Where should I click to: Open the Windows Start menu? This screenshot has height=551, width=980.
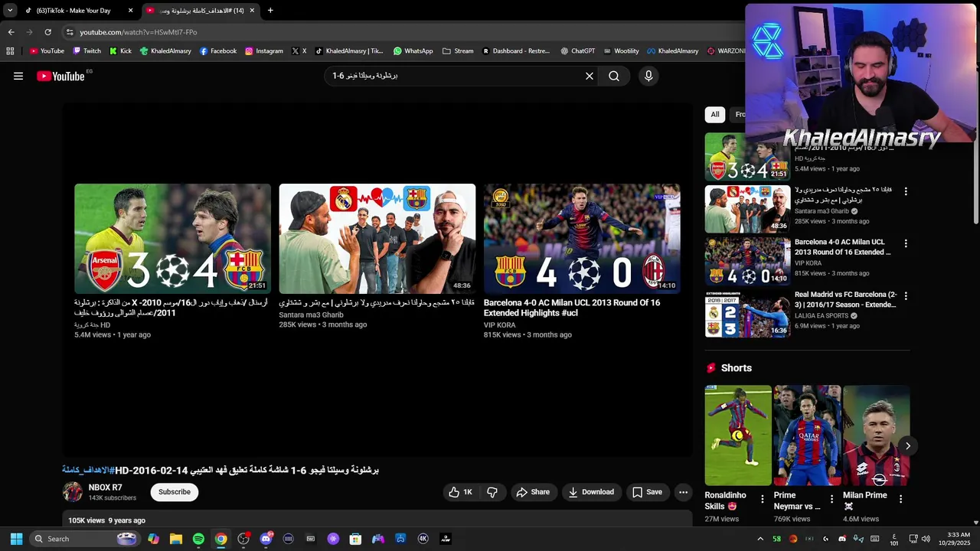[x=17, y=539]
